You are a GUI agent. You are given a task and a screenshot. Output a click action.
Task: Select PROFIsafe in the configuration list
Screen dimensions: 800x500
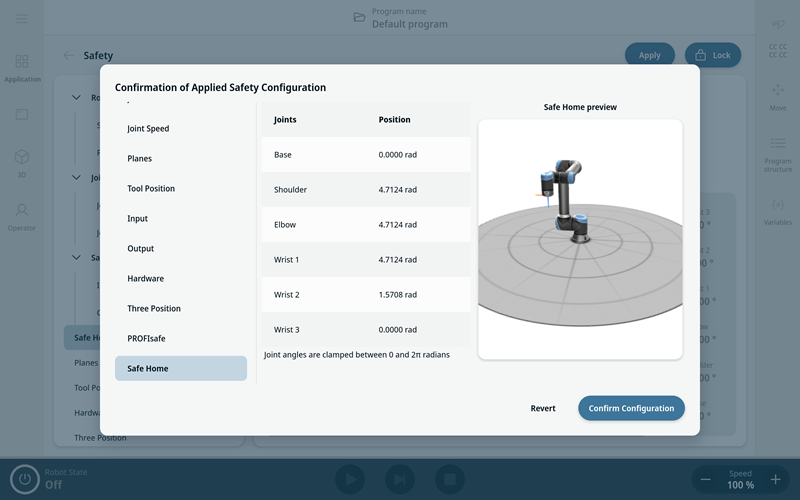pos(181,338)
